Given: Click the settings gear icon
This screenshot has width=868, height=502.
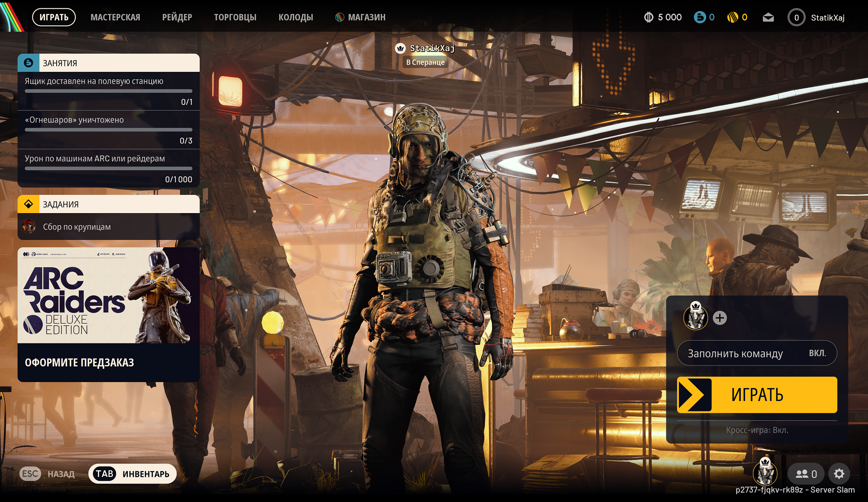Looking at the screenshot, I should [839, 474].
